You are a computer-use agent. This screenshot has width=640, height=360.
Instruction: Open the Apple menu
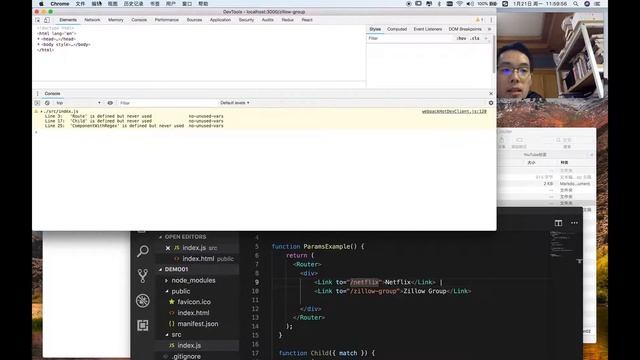point(41,4)
